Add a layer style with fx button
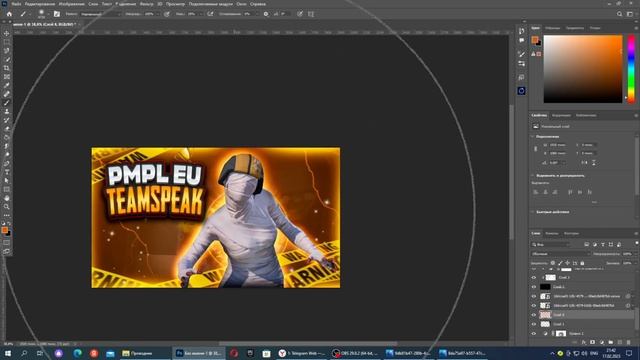Viewport: 640px width, 360px height. [x=584, y=342]
